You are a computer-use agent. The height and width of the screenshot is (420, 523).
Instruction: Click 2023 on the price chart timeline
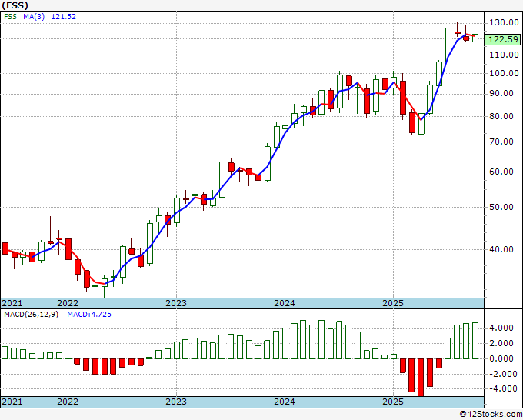(x=176, y=303)
